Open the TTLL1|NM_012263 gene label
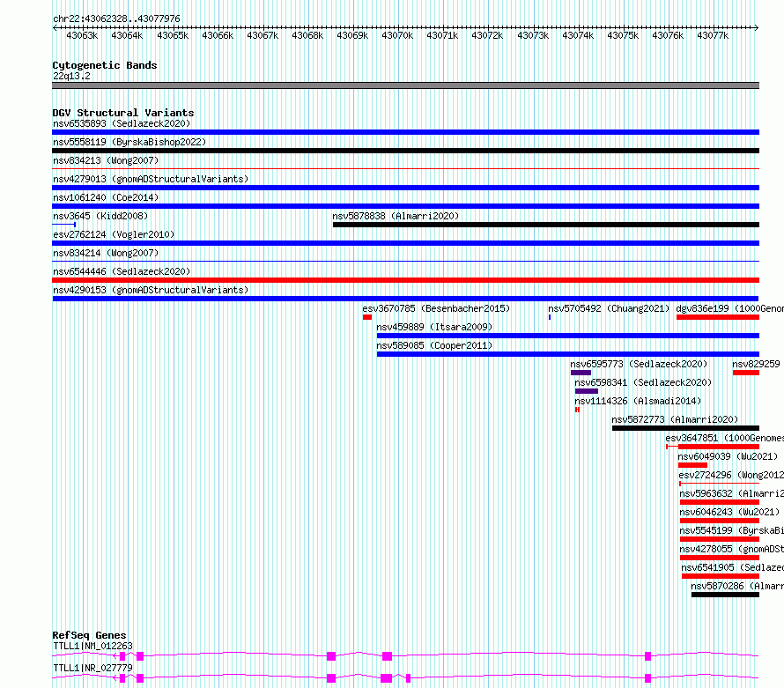The width and height of the screenshot is (784, 688). (x=92, y=646)
